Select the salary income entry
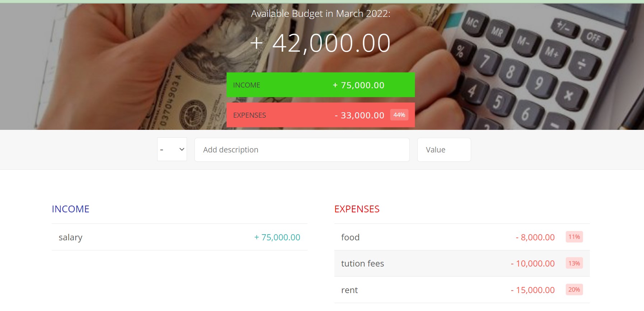Screen dimensions: 644x311 pyautogui.click(x=179, y=237)
